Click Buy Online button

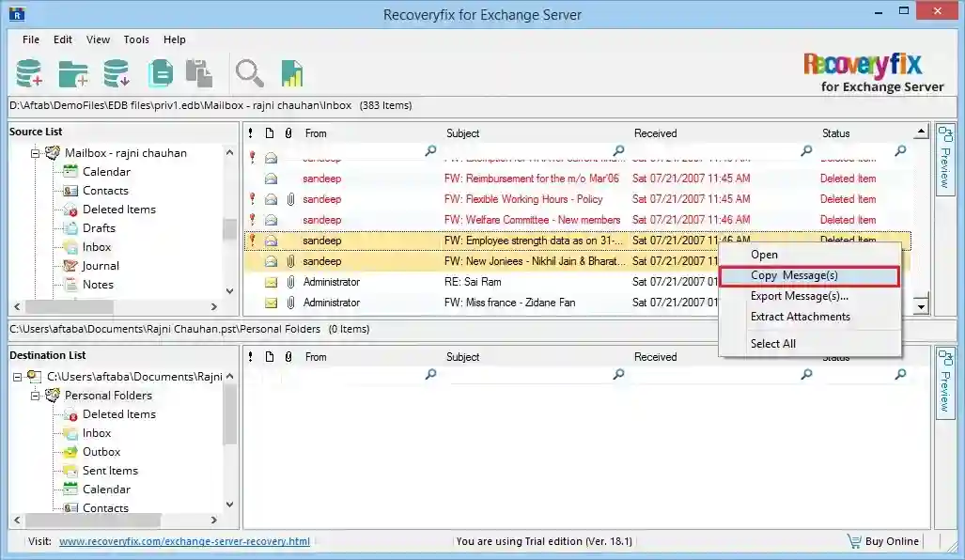[x=883, y=541]
